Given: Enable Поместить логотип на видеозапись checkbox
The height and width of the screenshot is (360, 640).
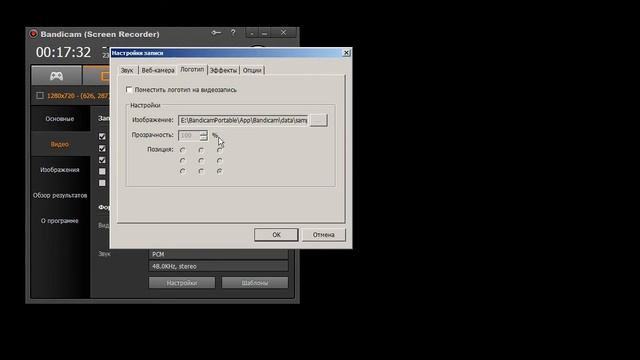Looking at the screenshot, I should pos(129,89).
